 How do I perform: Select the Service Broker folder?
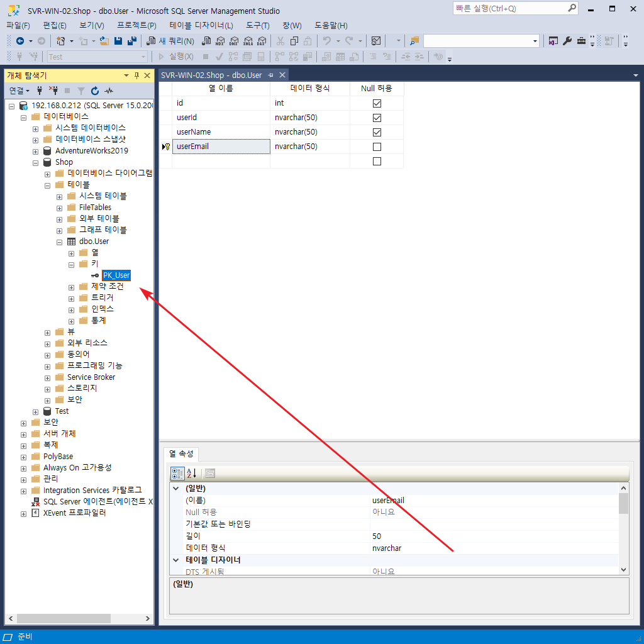tap(91, 377)
